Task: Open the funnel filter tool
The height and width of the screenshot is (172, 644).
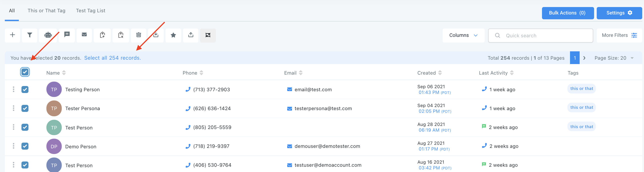Action: [30, 35]
